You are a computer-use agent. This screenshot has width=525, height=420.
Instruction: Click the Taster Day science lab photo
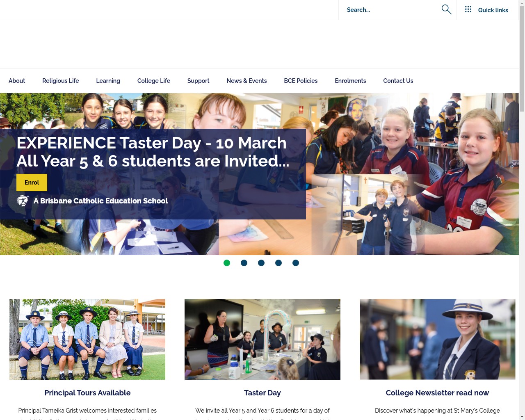click(x=262, y=339)
